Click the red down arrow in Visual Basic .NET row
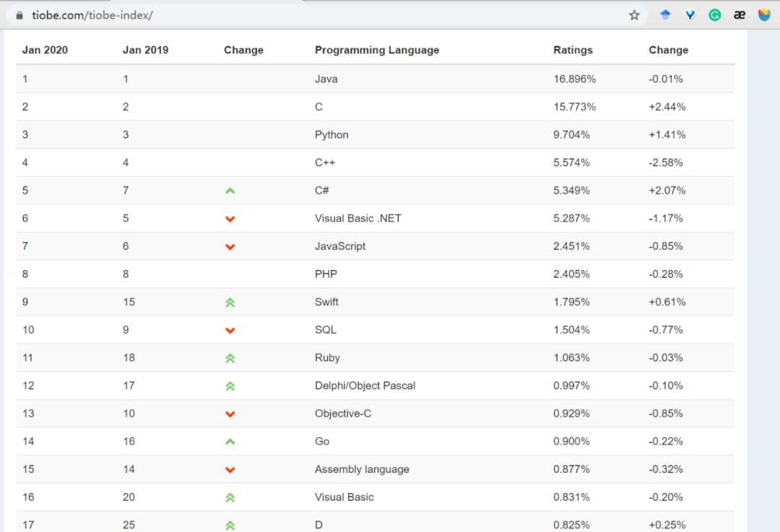The image size is (780, 532). 230,219
